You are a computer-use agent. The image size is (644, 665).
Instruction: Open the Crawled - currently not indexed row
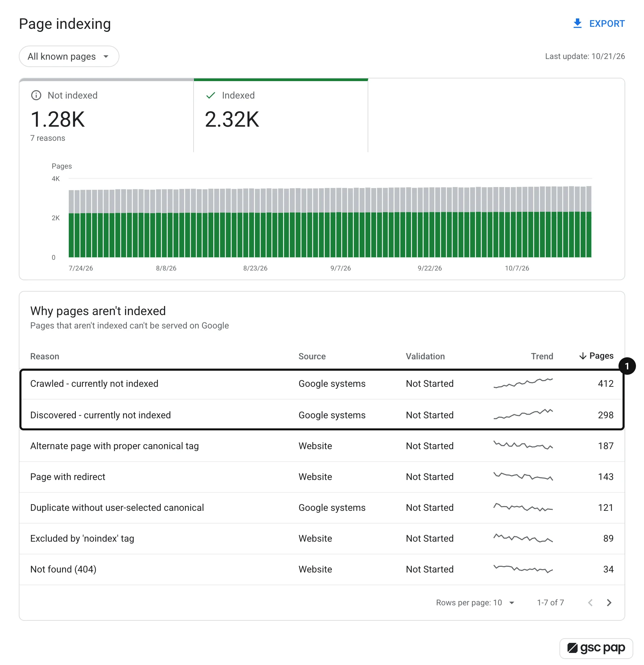point(321,384)
